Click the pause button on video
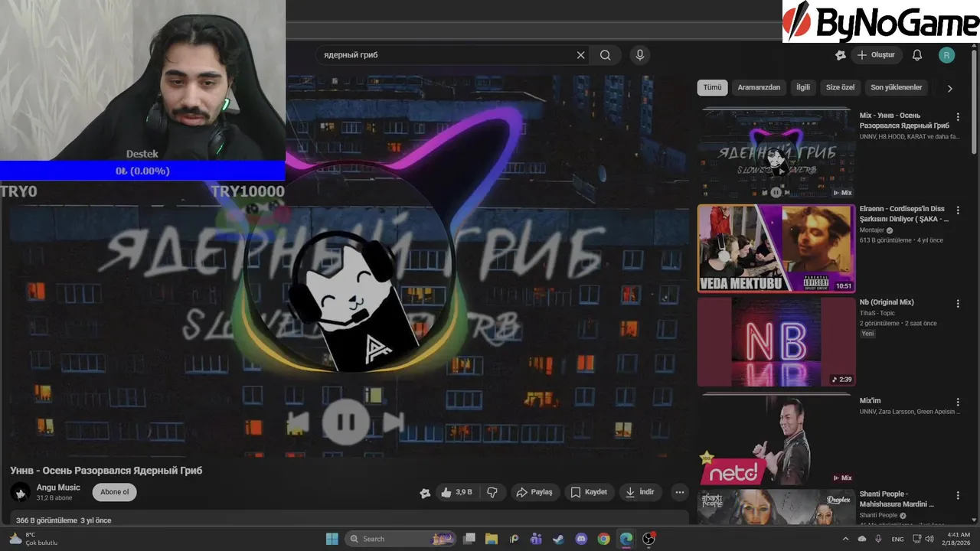 point(345,422)
